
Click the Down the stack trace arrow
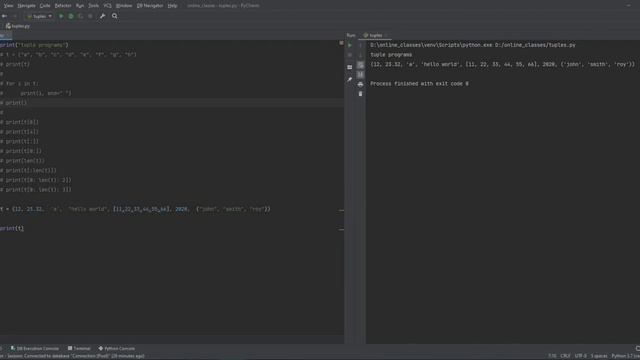pos(360,55)
